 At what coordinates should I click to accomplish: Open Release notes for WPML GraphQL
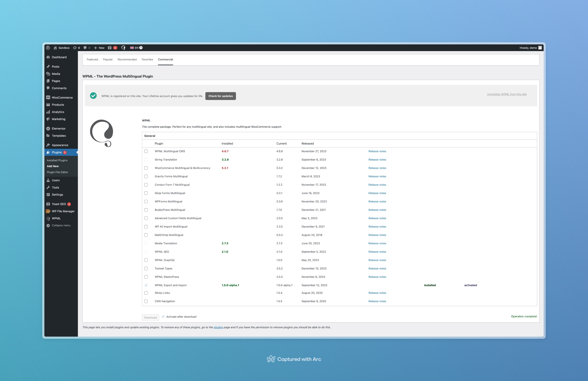[x=377, y=260]
